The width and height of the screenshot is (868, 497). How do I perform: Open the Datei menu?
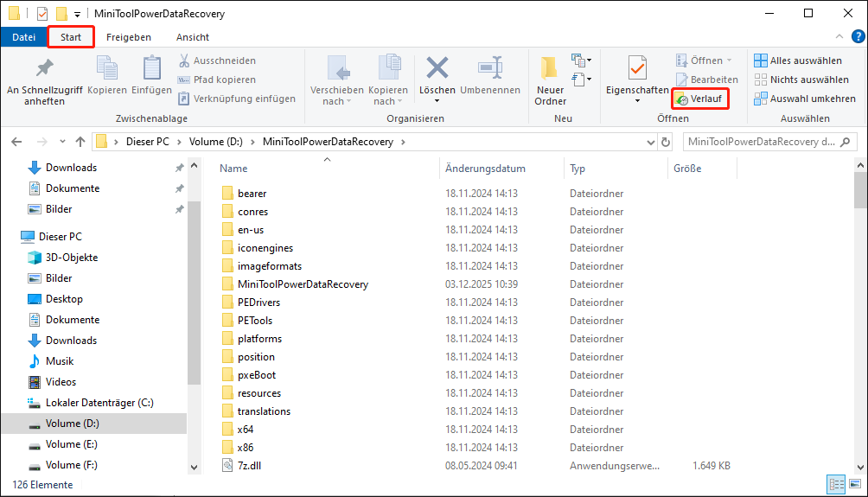pyautogui.click(x=23, y=37)
